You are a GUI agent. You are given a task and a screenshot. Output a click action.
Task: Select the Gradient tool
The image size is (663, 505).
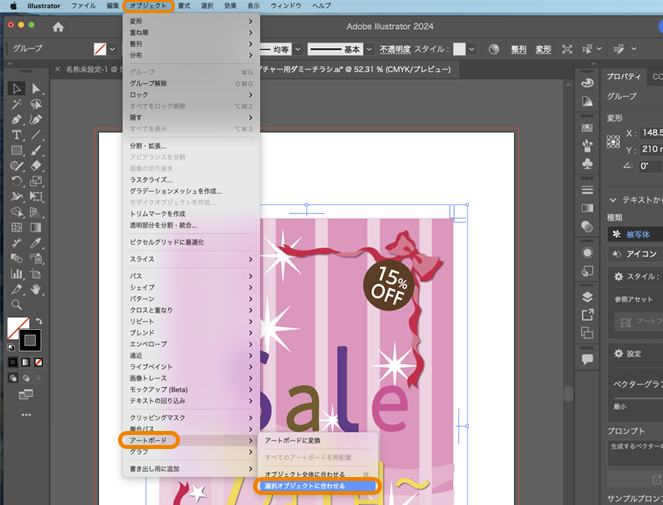[36, 228]
